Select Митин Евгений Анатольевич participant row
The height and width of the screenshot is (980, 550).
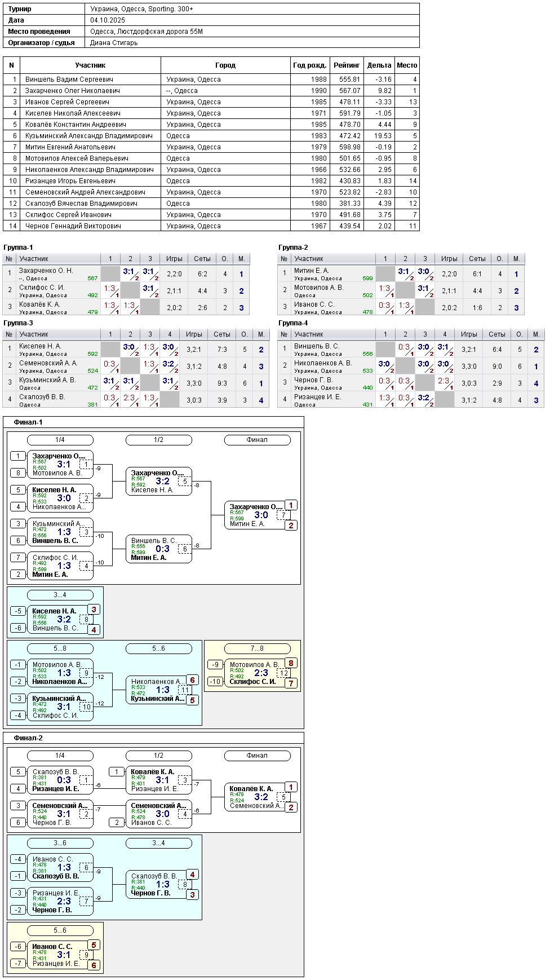211,147
